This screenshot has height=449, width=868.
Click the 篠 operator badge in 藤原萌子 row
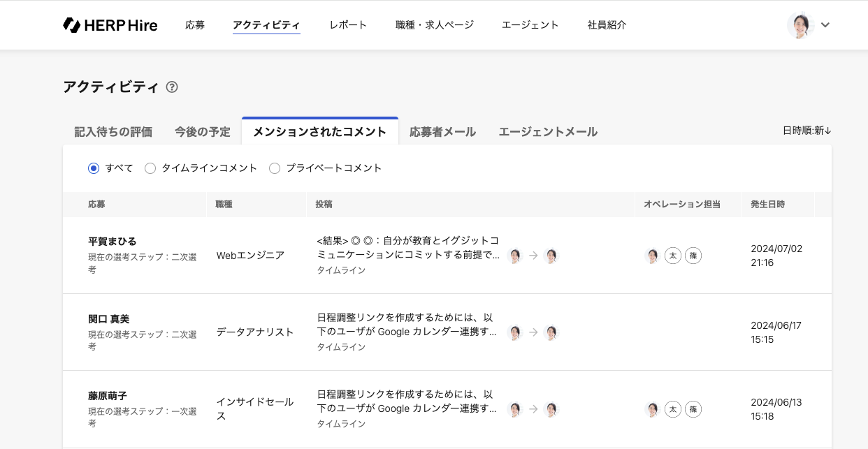point(693,409)
